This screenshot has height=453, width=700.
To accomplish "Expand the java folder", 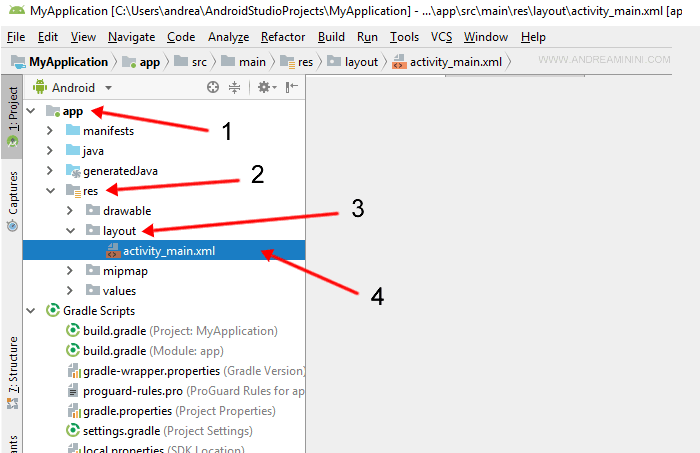I will pos(50,151).
